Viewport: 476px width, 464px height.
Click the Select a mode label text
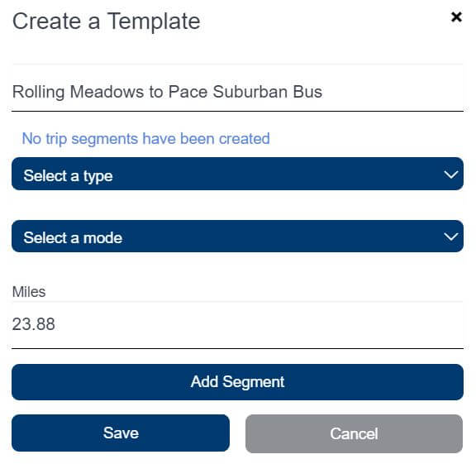coord(73,237)
